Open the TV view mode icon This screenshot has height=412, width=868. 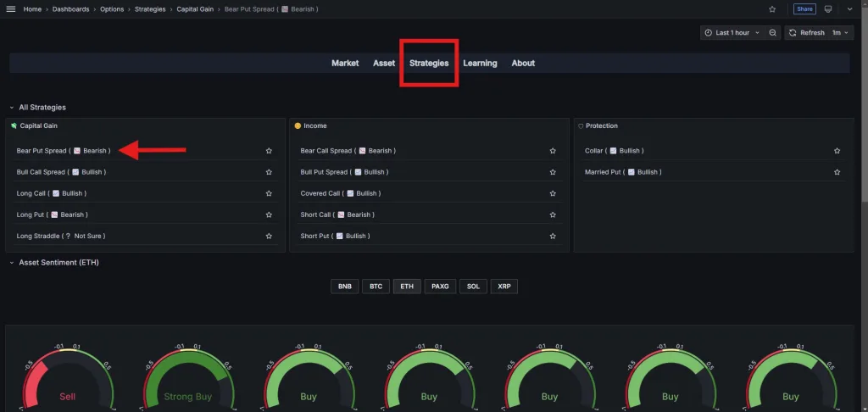tap(828, 9)
